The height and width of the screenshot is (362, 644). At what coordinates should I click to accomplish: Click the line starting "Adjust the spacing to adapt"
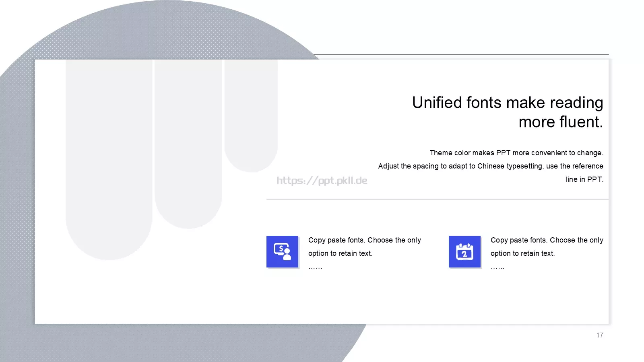491,166
